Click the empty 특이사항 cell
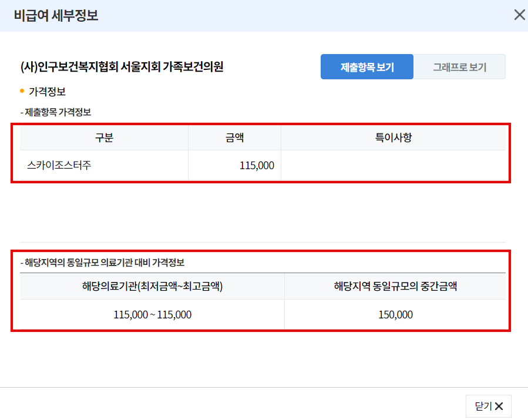Screen dimensions: 528x420 [x=394, y=165]
